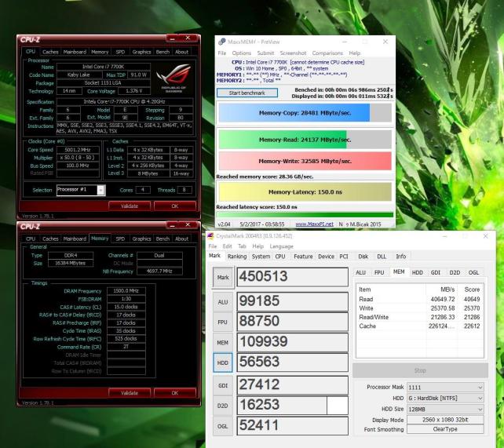
Task: Switch to CrystalMark Ranking tab
Action: [237, 257]
